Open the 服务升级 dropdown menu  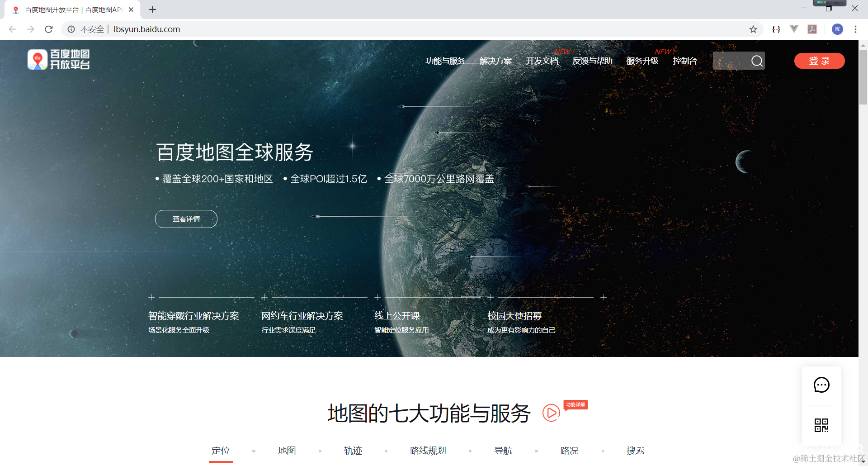click(x=642, y=61)
